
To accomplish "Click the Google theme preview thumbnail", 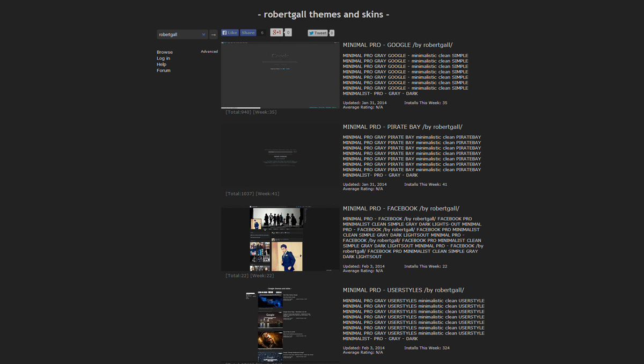I will (280, 75).
